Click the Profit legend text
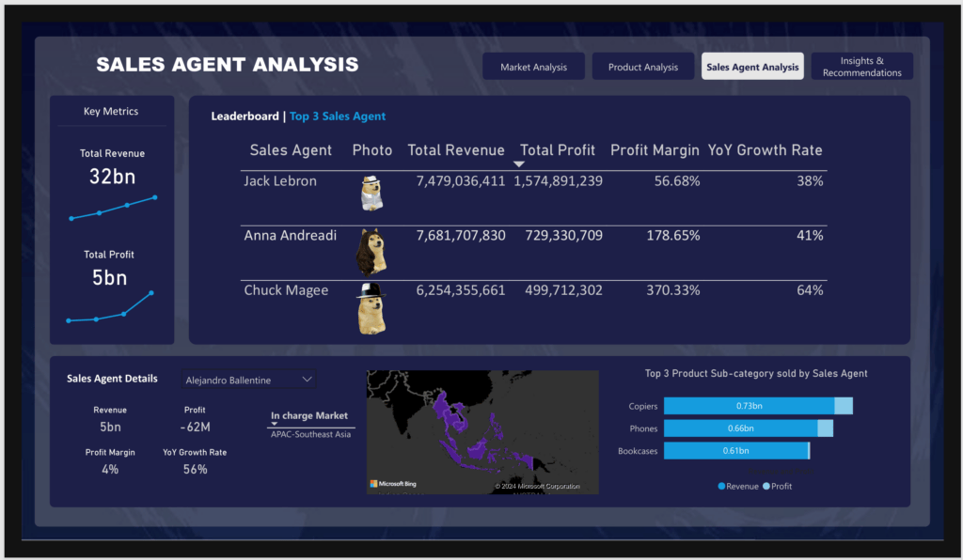Viewport: 963px width, 560px height. (781, 487)
